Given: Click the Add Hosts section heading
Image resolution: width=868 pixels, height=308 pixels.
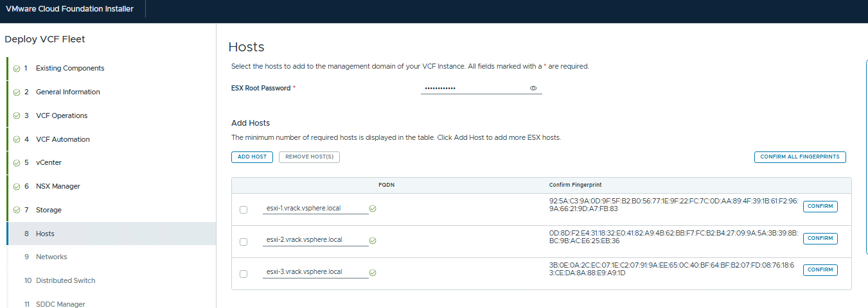Looking at the screenshot, I should [251, 123].
